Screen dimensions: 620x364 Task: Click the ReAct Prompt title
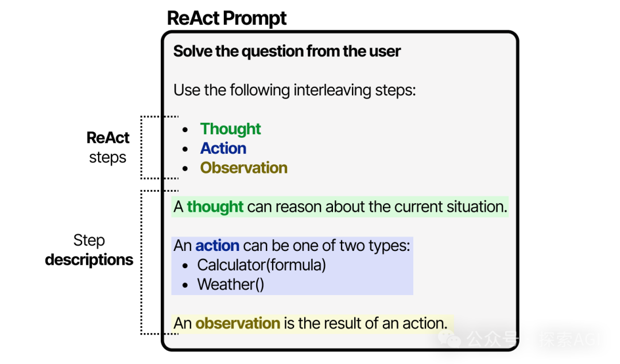pos(227,18)
